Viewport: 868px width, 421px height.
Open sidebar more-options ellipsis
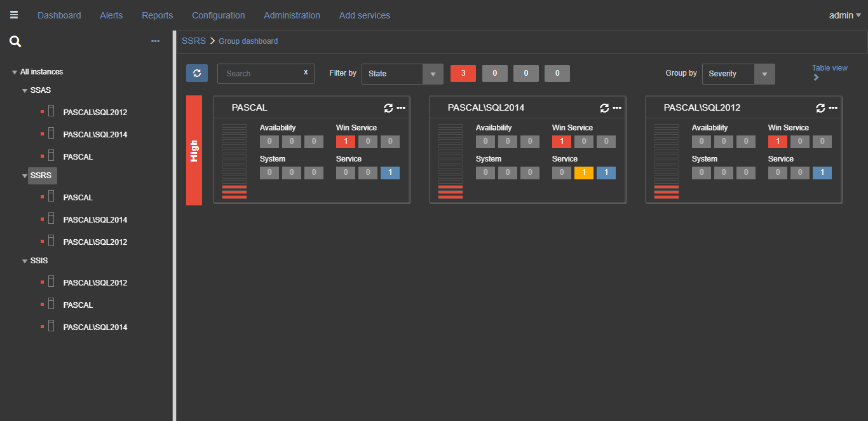tap(156, 41)
